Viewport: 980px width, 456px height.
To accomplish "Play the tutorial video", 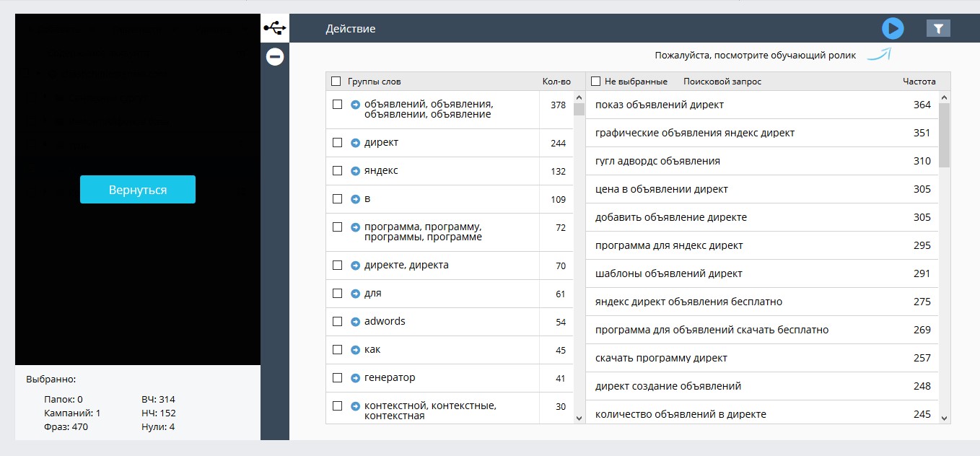I will pos(893,29).
